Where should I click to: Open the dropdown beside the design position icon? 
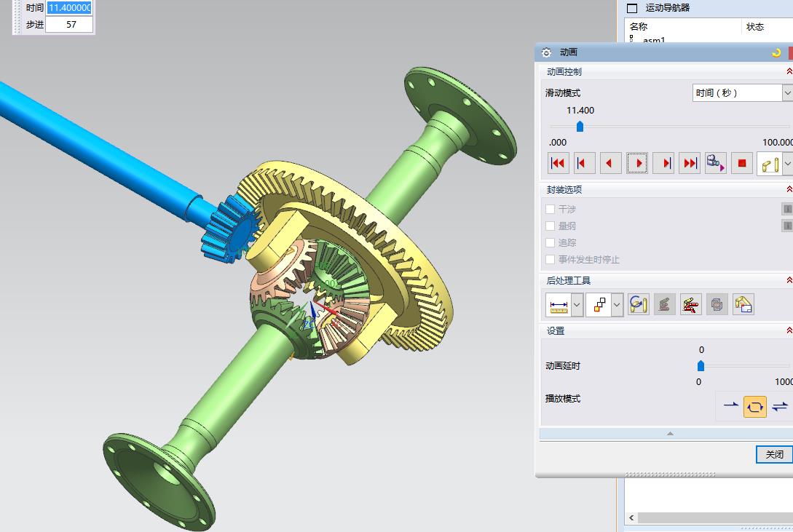(787, 164)
